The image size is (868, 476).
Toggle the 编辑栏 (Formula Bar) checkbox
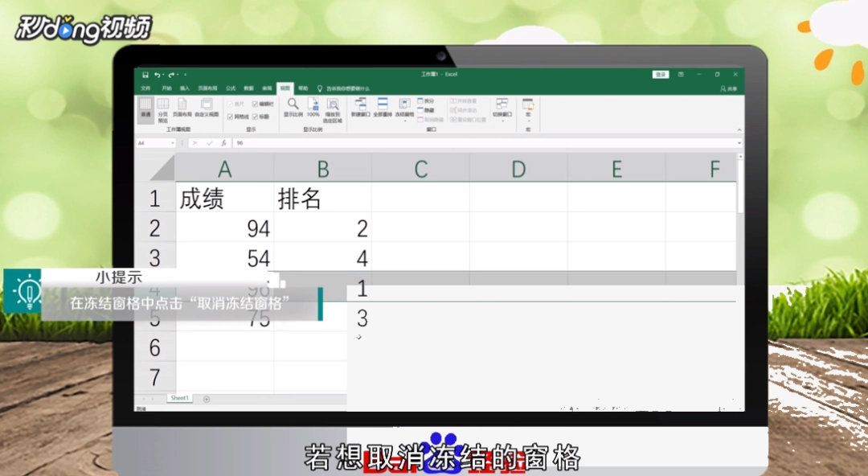(x=263, y=105)
